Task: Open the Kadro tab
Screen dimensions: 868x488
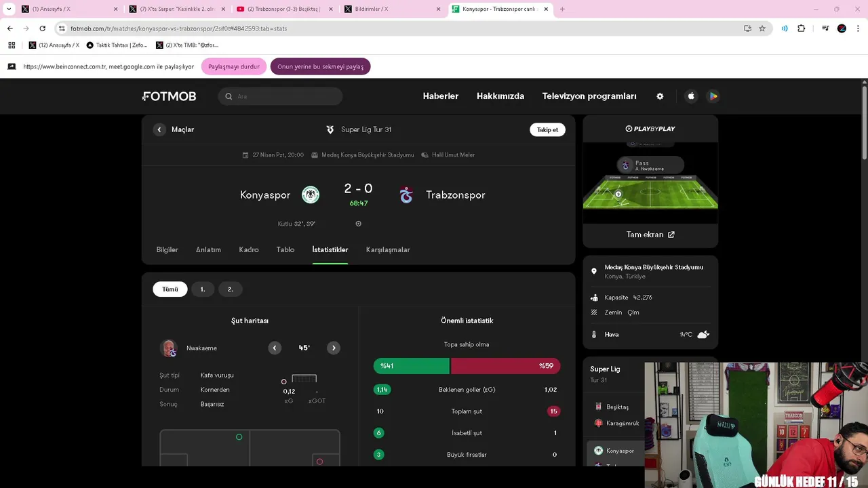Action: point(249,249)
